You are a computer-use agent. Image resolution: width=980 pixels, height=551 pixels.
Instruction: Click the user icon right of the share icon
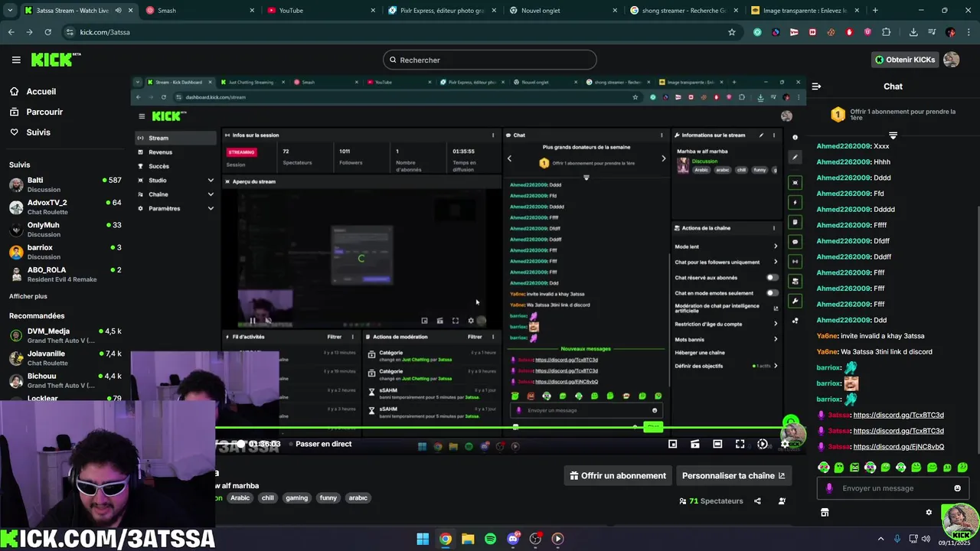(782, 501)
